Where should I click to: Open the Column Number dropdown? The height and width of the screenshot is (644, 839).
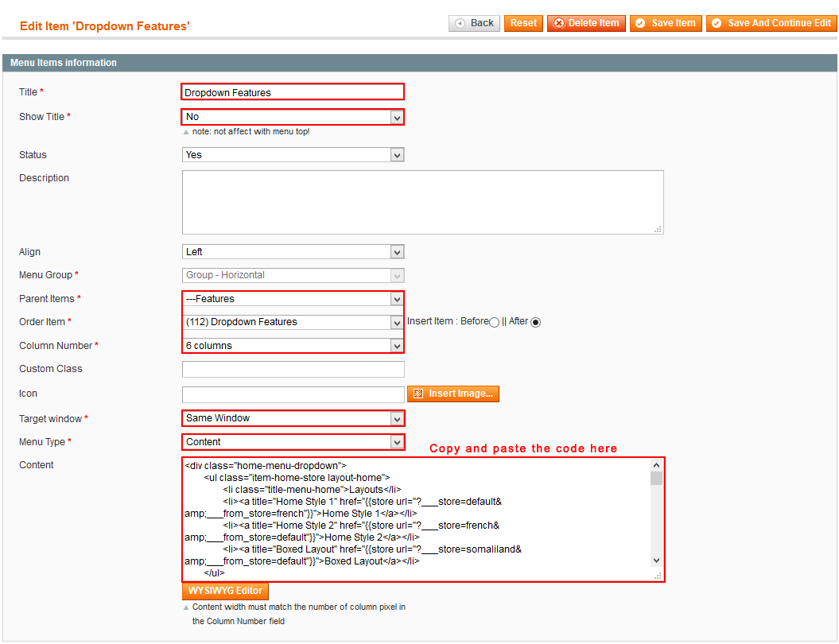[293, 346]
